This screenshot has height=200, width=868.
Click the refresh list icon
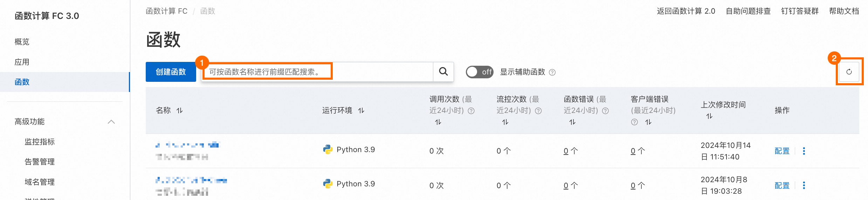pos(849,72)
